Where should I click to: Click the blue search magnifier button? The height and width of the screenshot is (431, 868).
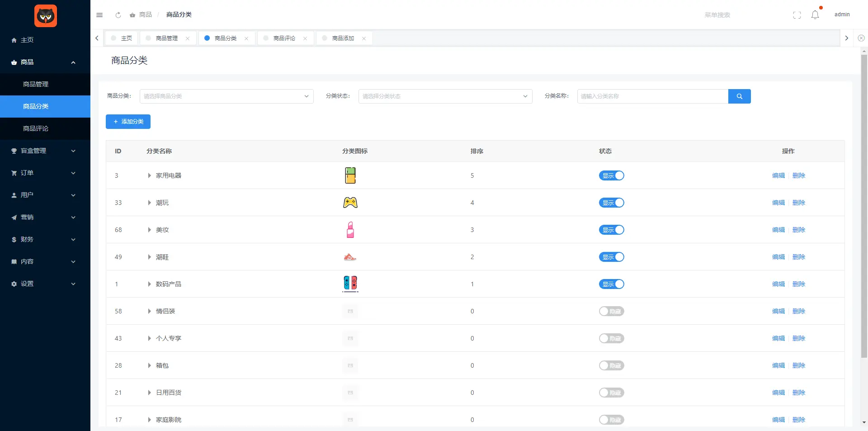[739, 96]
